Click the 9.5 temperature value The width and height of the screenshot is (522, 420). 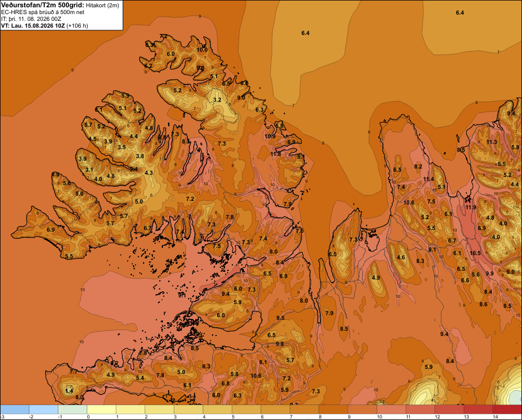point(280,318)
